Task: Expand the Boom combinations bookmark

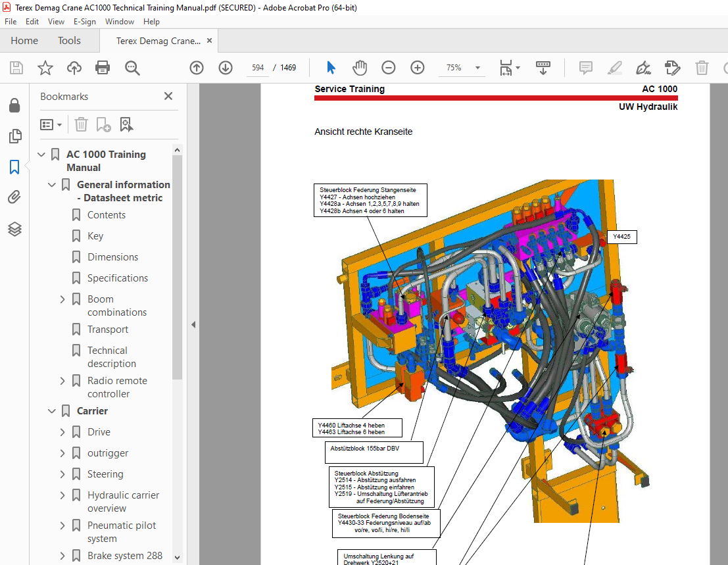Action: pyautogui.click(x=62, y=299)
